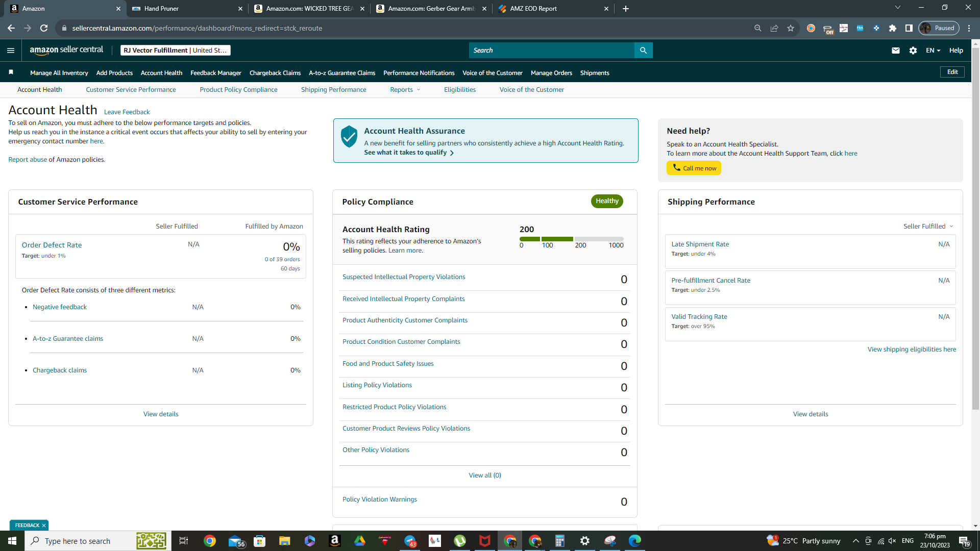The height and width of the screenshot is (551, 980).
Task: Go to Manage All Inventory
Action: tap(59, 72)
